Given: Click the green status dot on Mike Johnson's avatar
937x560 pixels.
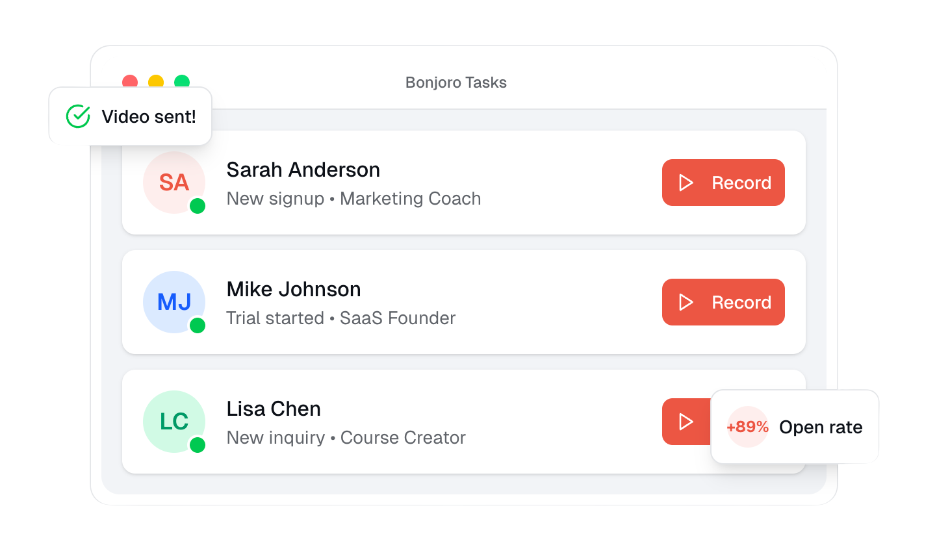Looking at the screenshot, I should [198, 325].
